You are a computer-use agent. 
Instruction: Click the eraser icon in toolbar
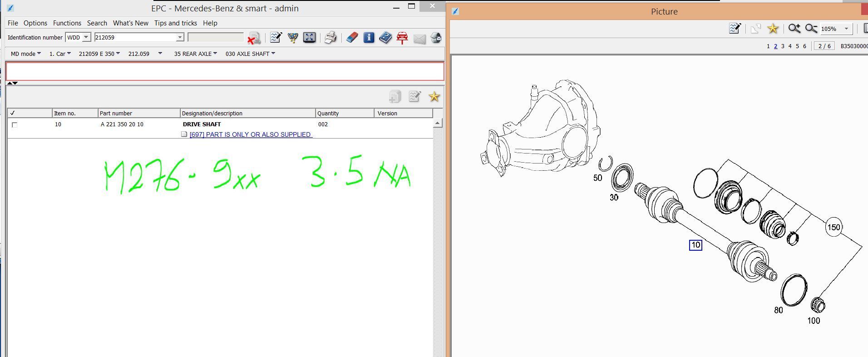tap(352, 38)
